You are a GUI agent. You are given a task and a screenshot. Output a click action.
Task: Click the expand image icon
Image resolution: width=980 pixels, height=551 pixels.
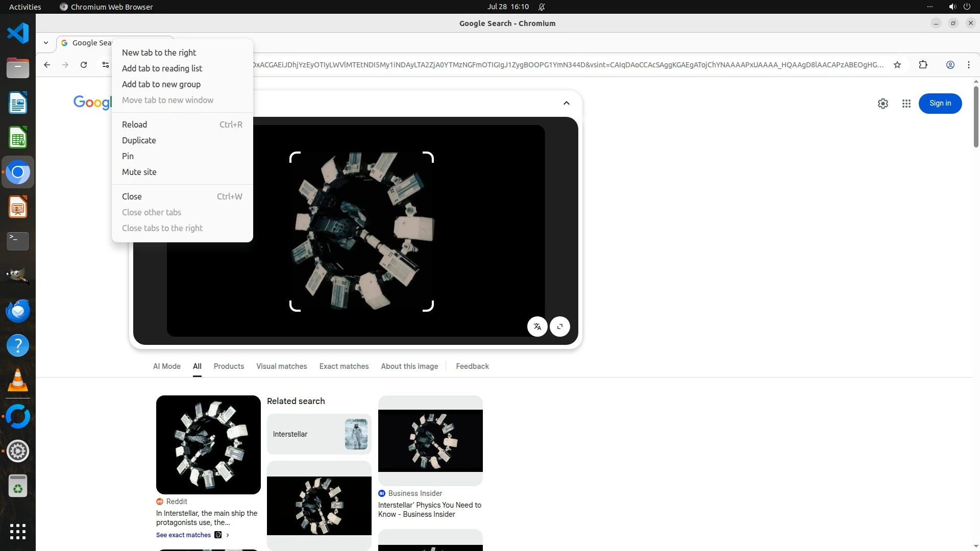[x=560, y=327]
